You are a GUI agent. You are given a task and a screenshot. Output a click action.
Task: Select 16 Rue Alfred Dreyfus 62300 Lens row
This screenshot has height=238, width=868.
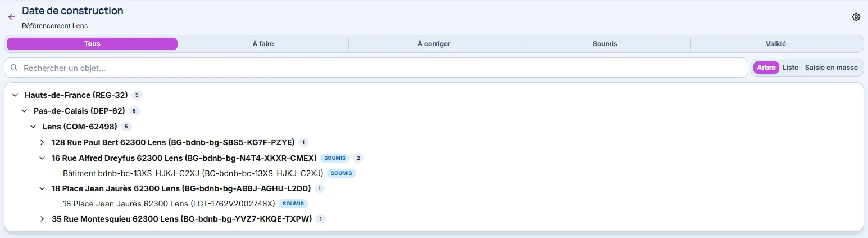(x=184, y=158)
